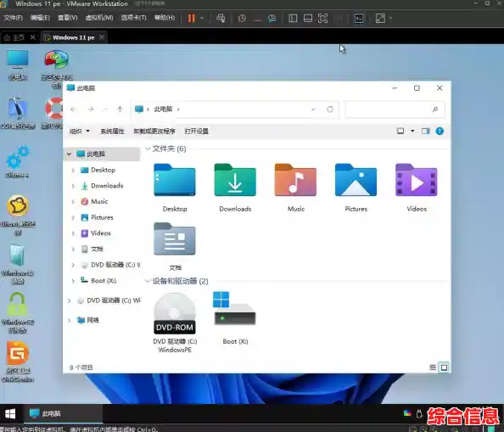The image size is (504, 432).
Task: Go forward in Explorer navigation
Action: point(91,109)
